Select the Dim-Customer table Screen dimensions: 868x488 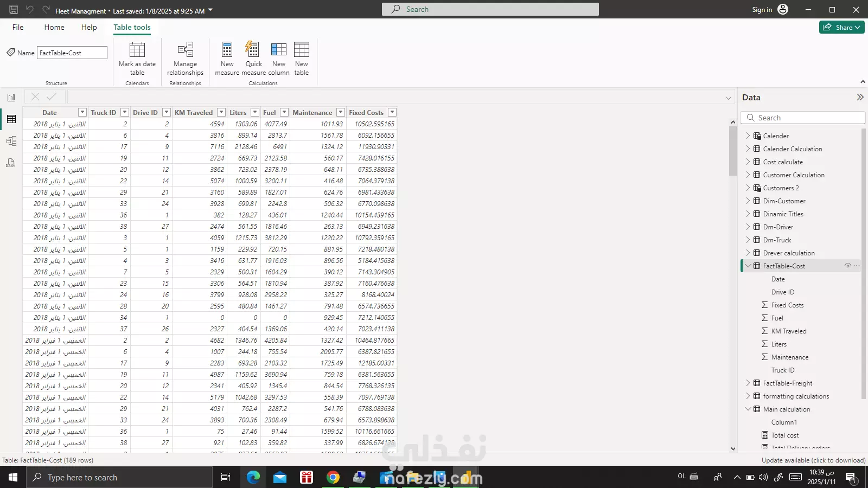[x=784, y=201]
